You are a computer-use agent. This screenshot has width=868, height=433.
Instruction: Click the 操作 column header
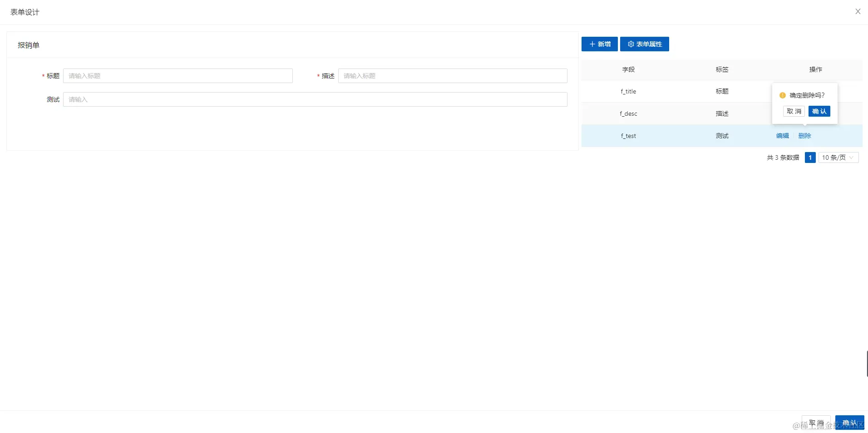(815, 69)
